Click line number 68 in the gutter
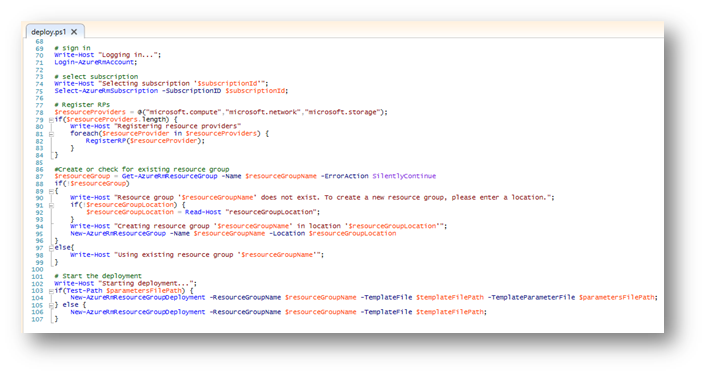The height and width of the screenshot is (375, 706). click(40, 41)
